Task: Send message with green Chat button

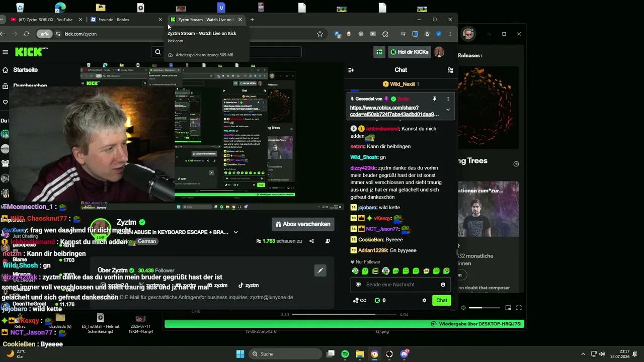Action: coord(441,300)
